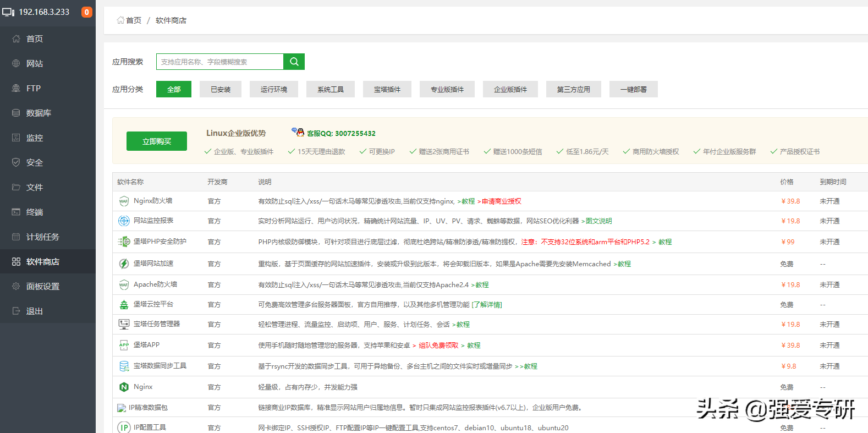
Task: Click 组队免费领取 link
Action: (x=438, y=346)
